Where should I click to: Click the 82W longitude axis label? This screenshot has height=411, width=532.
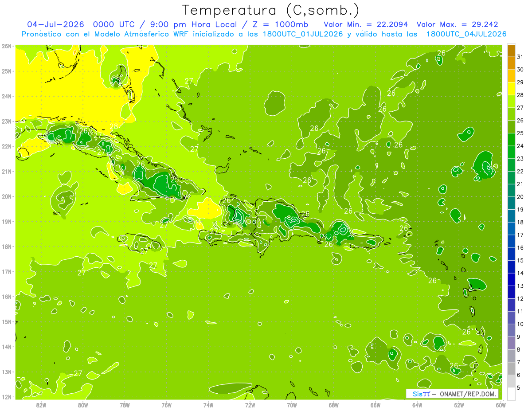point(41,405)
